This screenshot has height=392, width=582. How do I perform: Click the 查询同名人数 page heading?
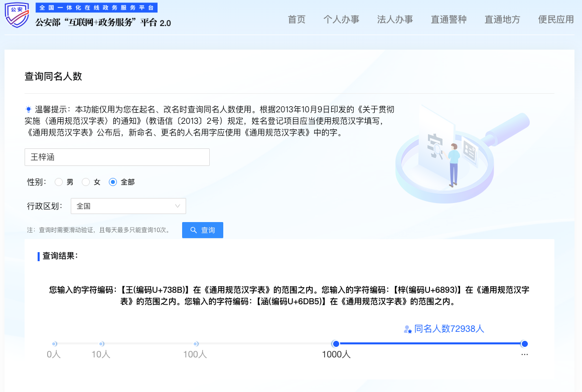[x=53, y=76]
